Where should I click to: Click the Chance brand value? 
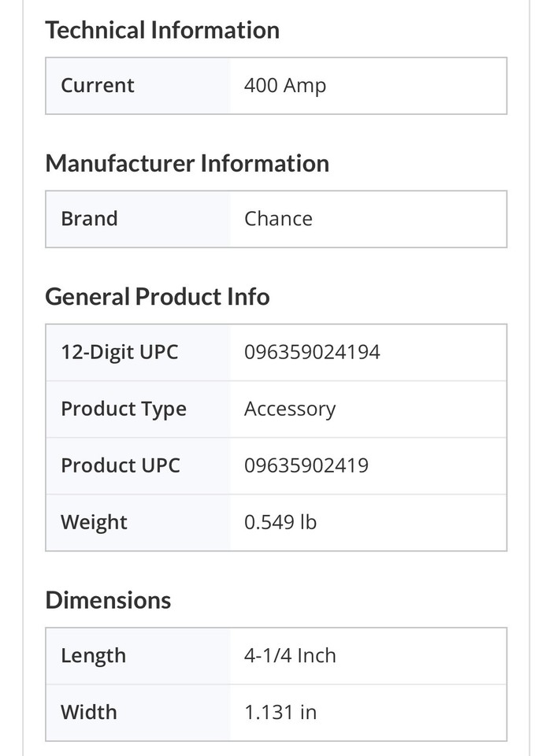278,219
